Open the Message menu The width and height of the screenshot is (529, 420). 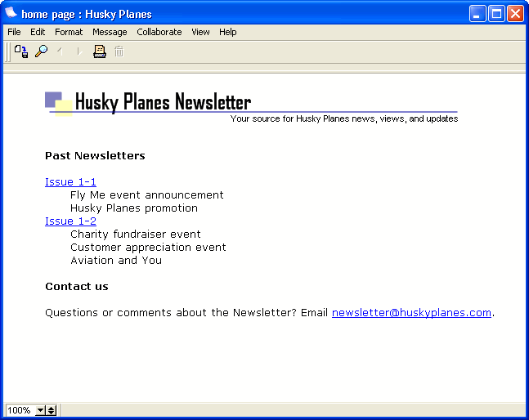pos(110,32)
